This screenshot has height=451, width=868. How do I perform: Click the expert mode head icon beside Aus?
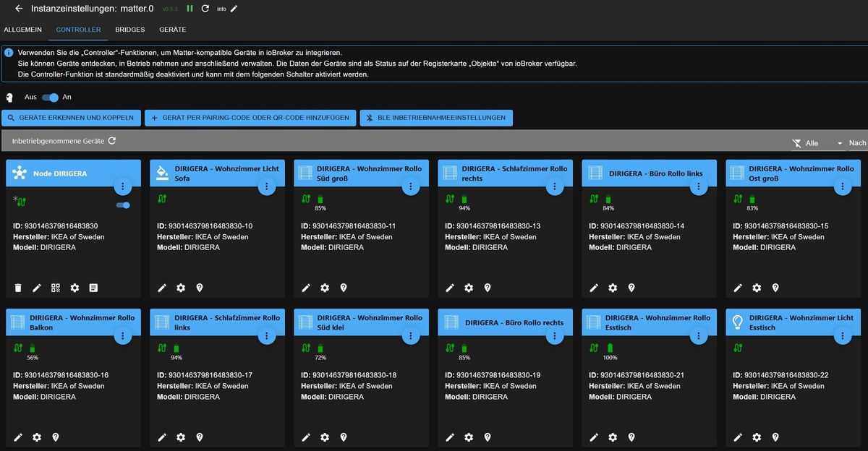coord(10,97)
